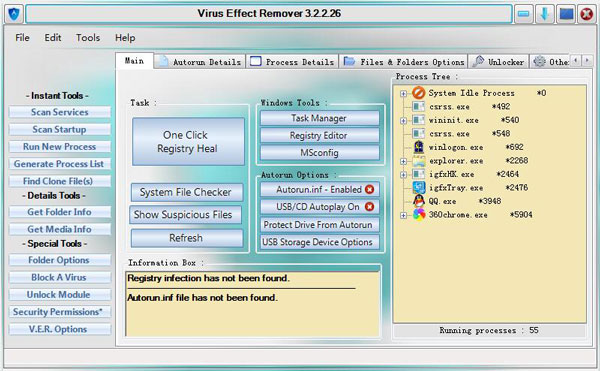Select the QQ.exe process row
The image size is (600, 371).
click(457, 201)
